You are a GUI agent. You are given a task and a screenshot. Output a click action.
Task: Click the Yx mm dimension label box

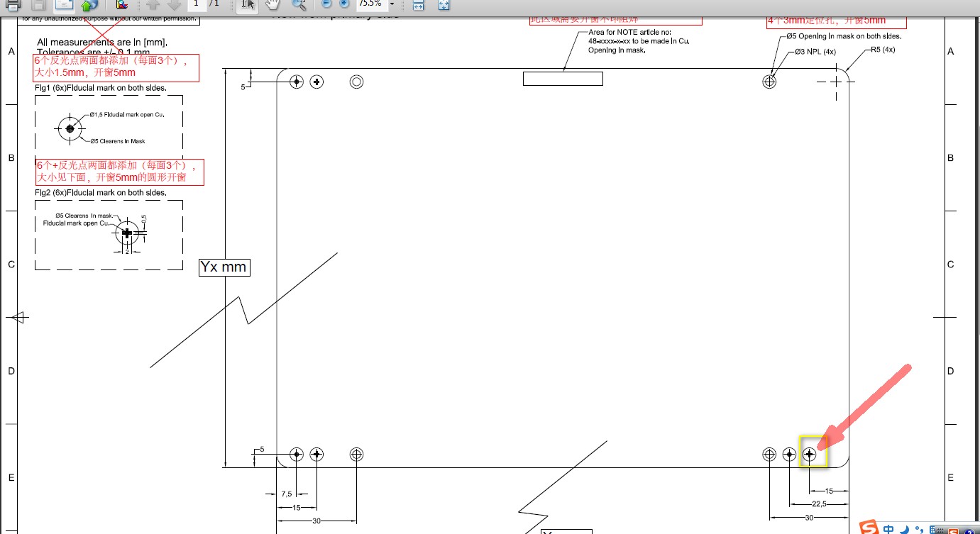pos(224,267)
